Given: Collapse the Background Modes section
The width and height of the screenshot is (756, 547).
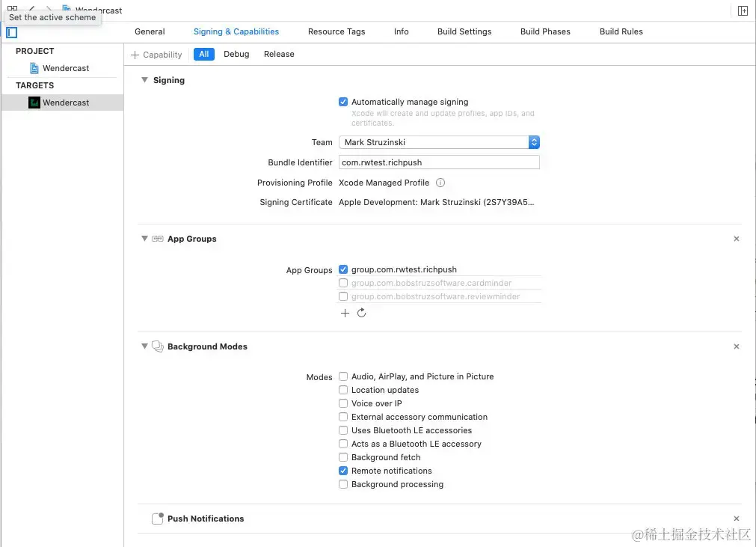Looking at the screenshot, I should pos(144,346).
